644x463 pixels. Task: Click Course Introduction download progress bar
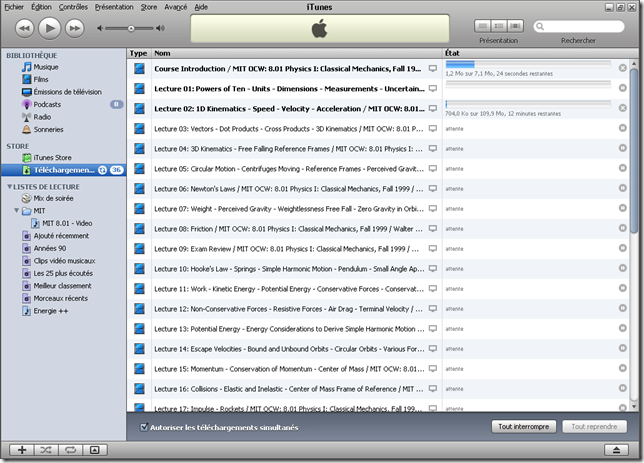tap(528, 64)
